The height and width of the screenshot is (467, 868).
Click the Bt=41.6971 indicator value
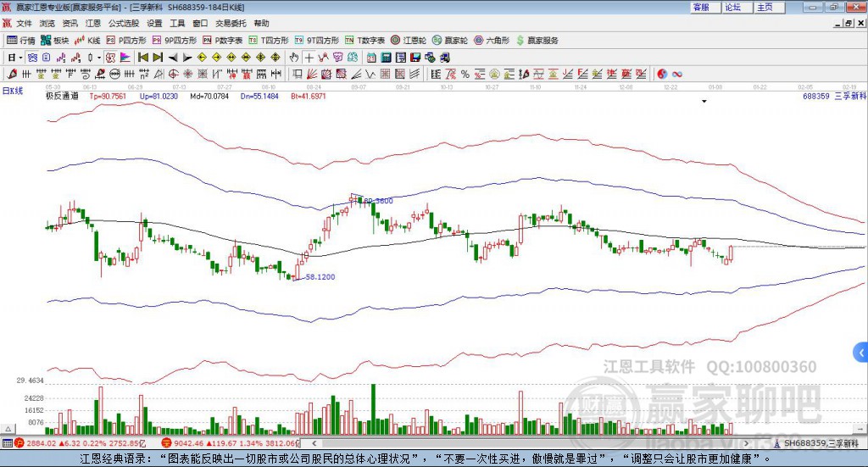click(x=309, y=96)
